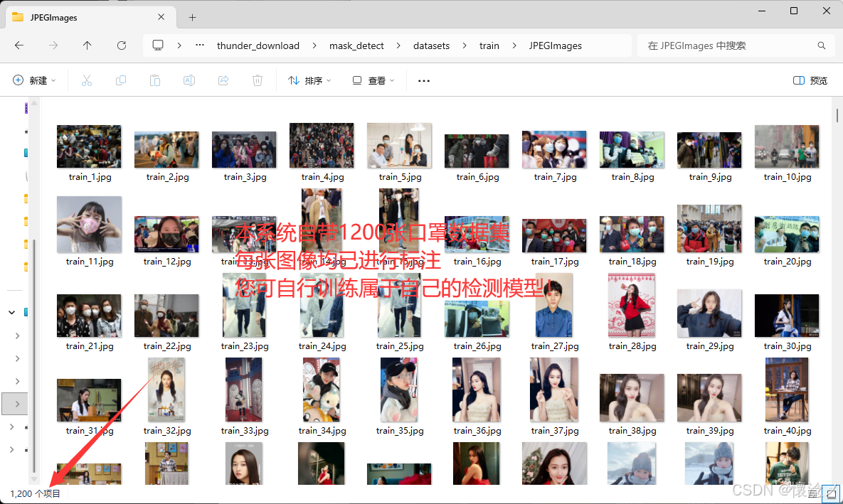Viewport: 843px width, 504px height.
Task: Go back to the previous folder
Action: coord(19,45)
